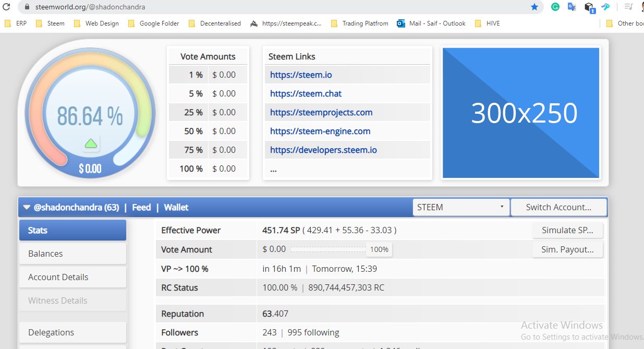The image size is (644, 349).
Task: Click the 451.74 SP effective power value
Action: (281, 230)
